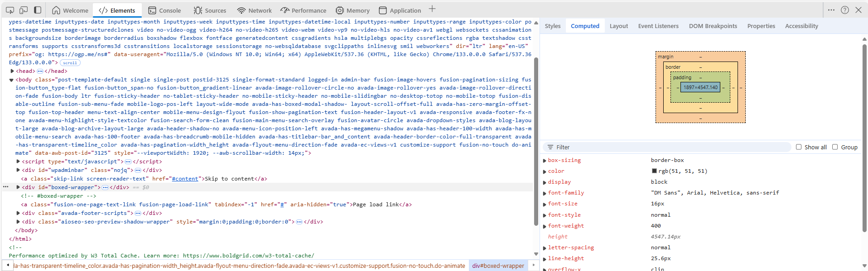This screenshot has height=271, width=868.
Task: Follow the # href on page load link
Action: [x=282, y=204]
